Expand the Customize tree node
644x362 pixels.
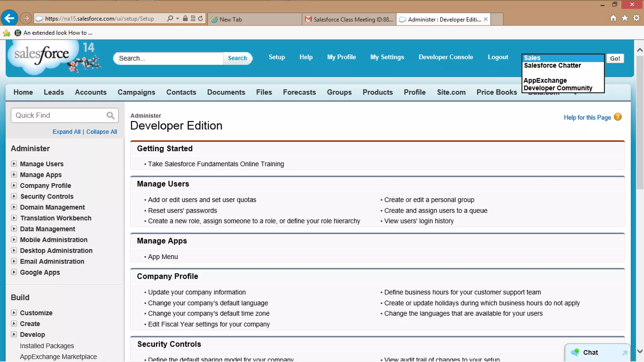(x=14, y=313)
